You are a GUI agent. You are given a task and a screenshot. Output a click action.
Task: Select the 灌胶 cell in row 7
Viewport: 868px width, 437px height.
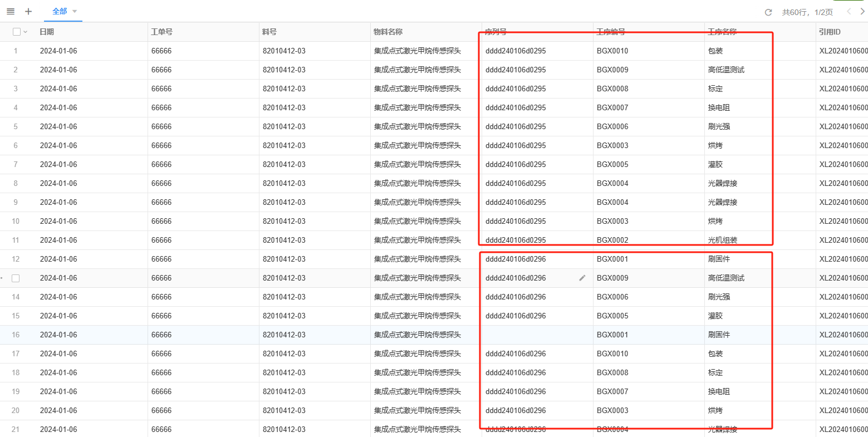(715, 164)
